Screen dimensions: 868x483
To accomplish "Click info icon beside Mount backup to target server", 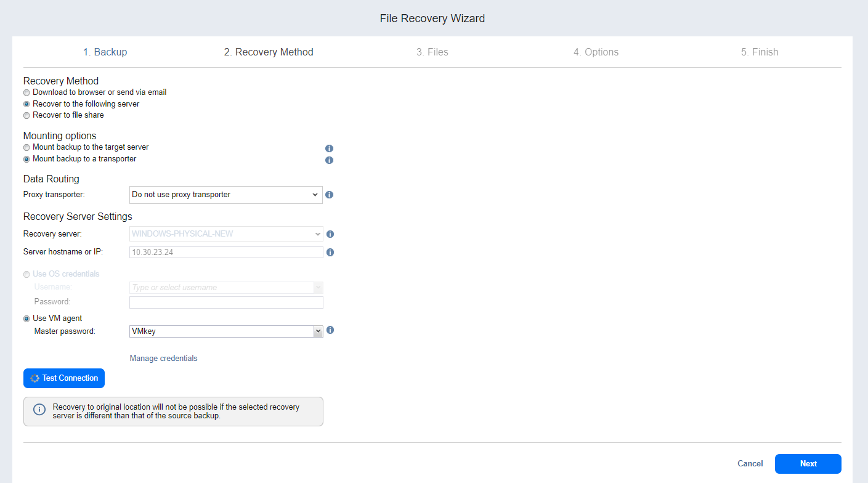I will coord(329,148).
